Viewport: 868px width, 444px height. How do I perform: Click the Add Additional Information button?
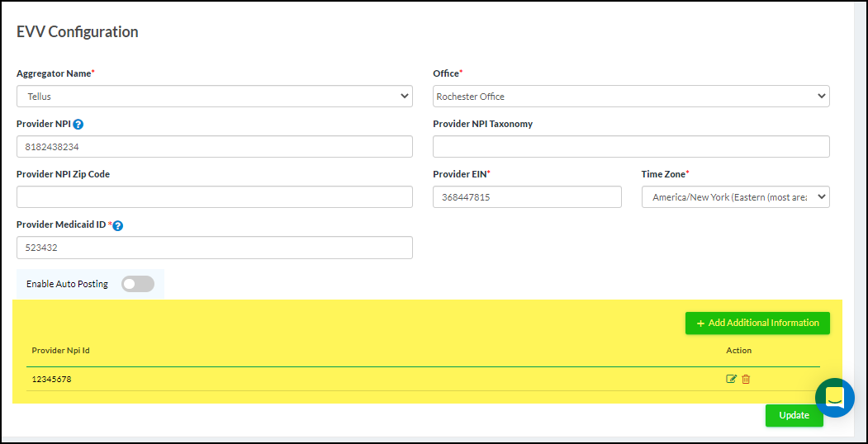pos(757,323)
